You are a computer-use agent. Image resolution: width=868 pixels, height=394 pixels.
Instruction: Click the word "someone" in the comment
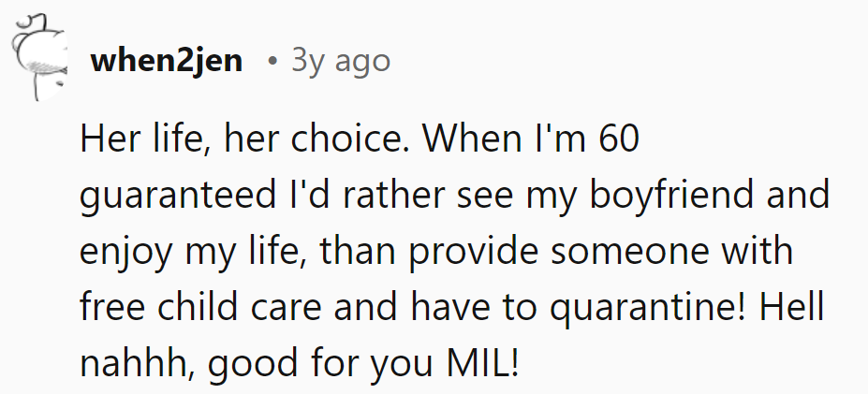pyautogui.click(x=629, y=251)
